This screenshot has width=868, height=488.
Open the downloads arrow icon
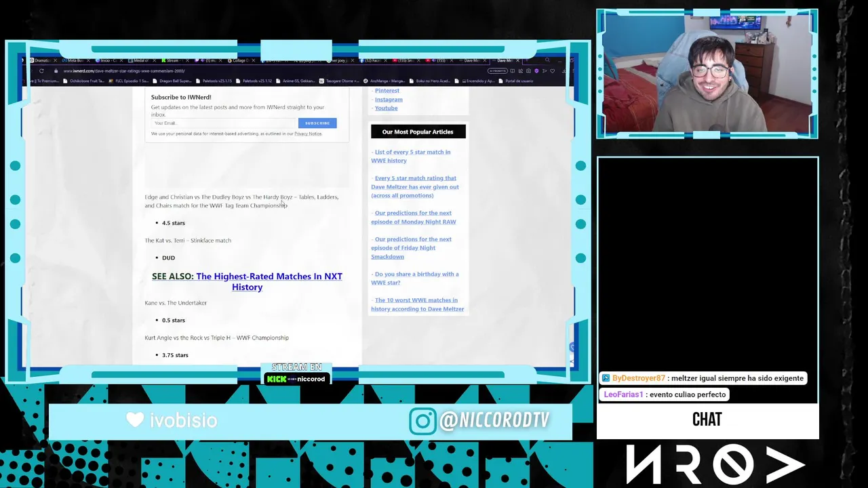(x=564, y=70)
